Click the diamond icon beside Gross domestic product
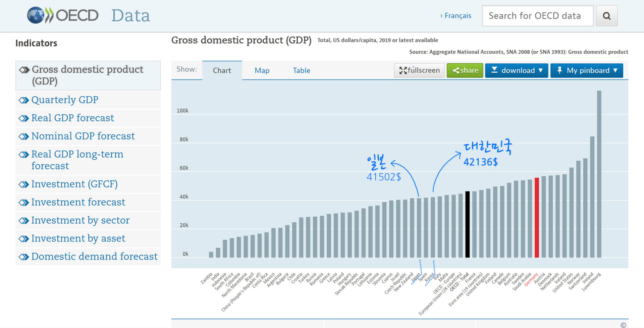This screenshot has width=644, height=328. [24, 70]
